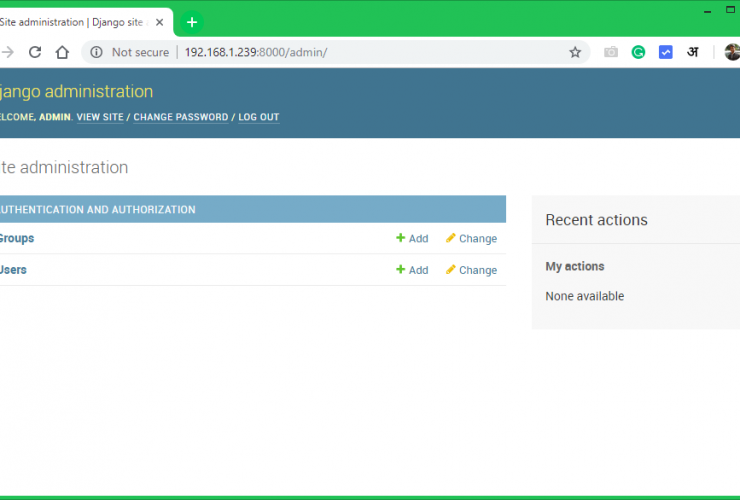Open the Grammarly extension icon
This screenshot has width=740, height=500.
(638, 52)
